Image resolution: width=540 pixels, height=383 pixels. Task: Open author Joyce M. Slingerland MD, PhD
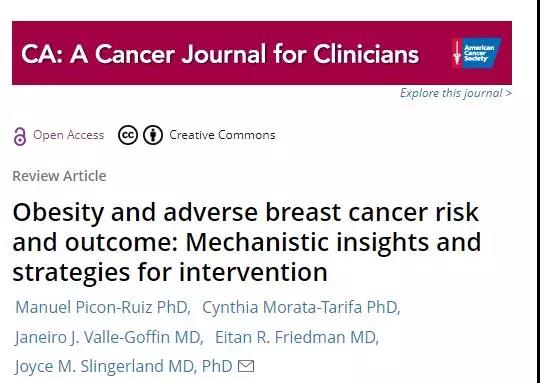tap(123, 366)
